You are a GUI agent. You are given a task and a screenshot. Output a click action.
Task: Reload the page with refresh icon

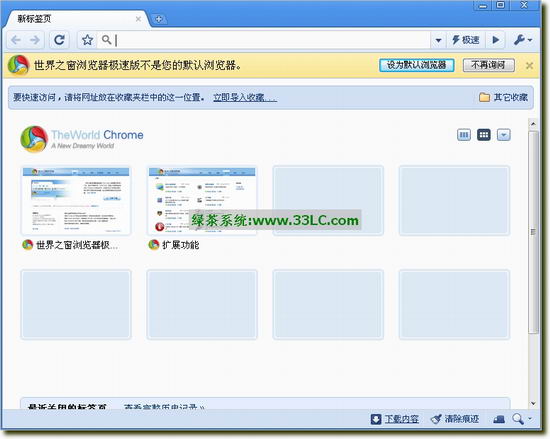[x=59, y=40]
